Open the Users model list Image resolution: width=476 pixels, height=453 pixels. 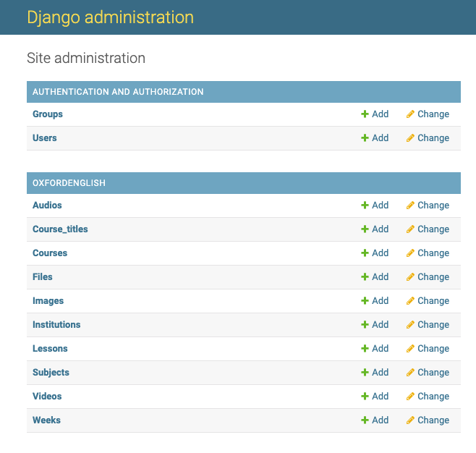[x=45, y=137]
